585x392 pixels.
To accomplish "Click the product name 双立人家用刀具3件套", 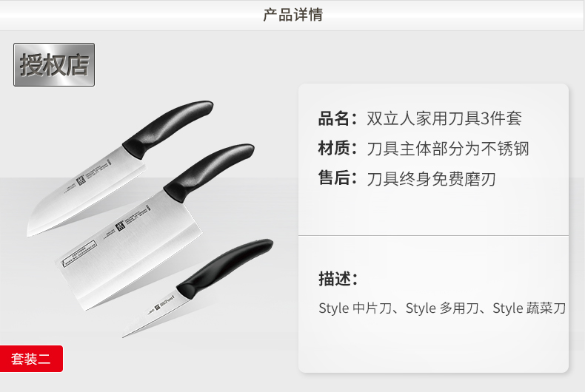I will coord(444,118).
